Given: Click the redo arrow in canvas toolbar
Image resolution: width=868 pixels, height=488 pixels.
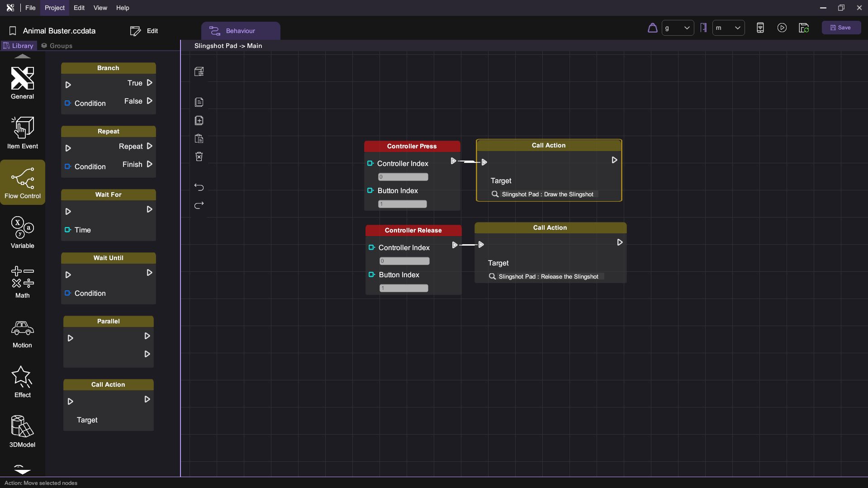Looking at the screenshot, I should click(x=199, y=205).
